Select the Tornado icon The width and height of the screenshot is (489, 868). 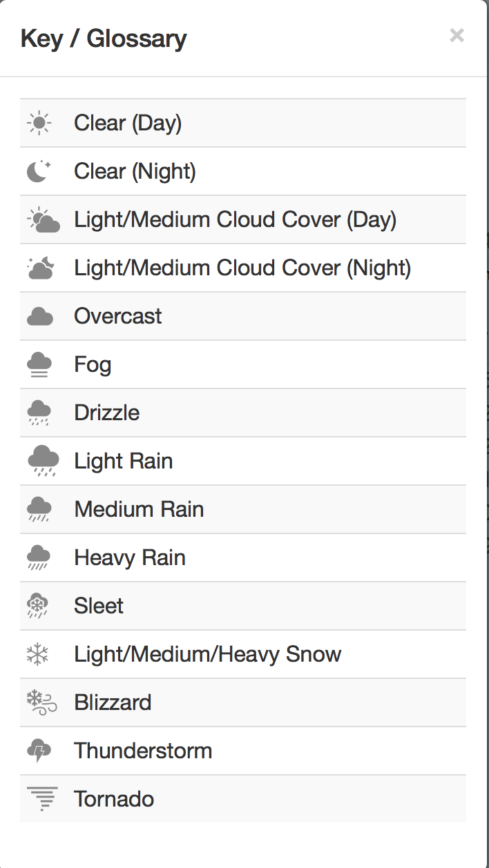coord(40,798)
